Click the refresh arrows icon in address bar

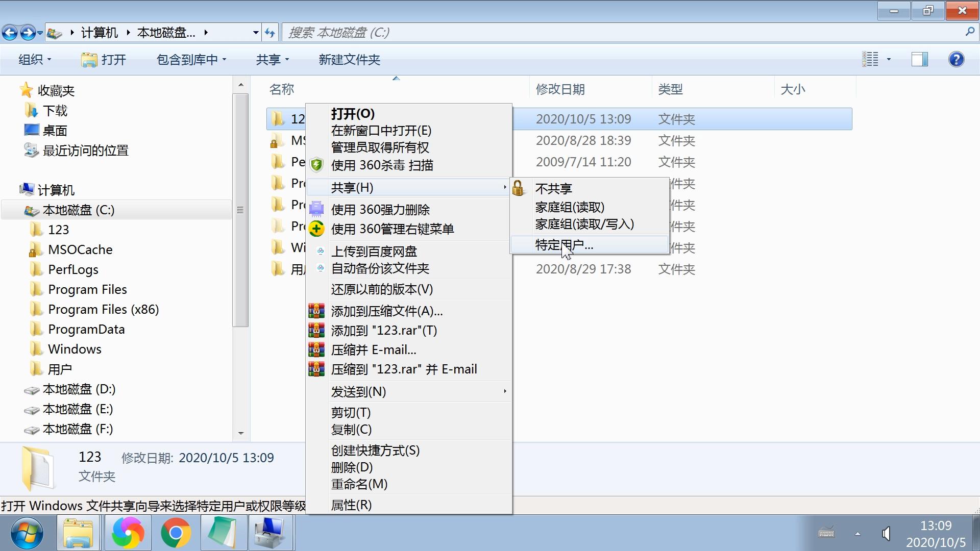click(x=270, y=33)
